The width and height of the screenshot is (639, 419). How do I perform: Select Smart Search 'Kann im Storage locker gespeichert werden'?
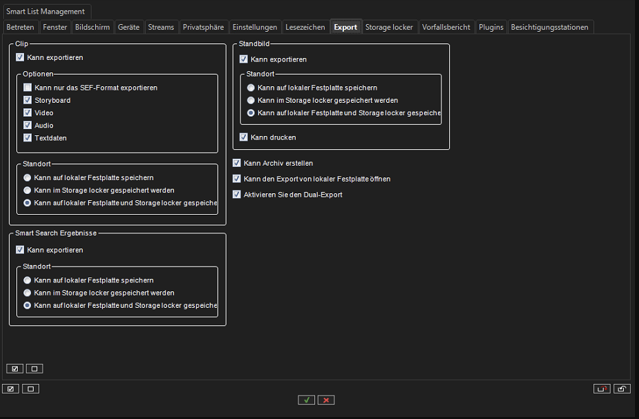click(x=27, y=293)
